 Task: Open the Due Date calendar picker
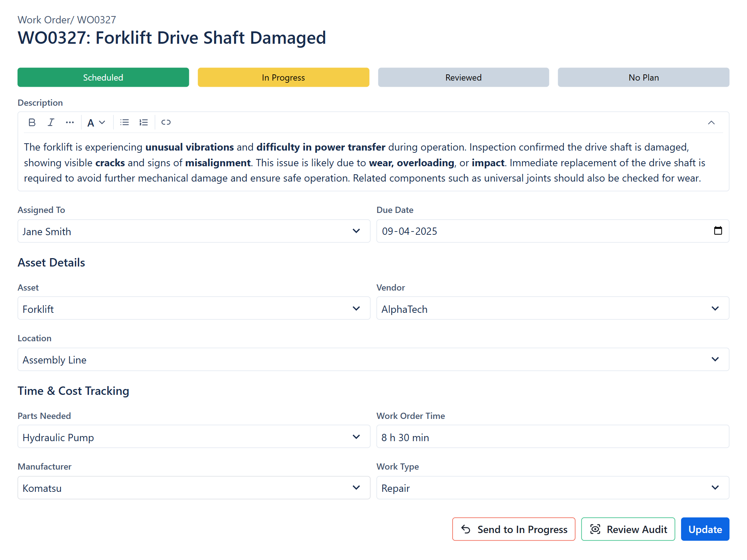point(718,231)
